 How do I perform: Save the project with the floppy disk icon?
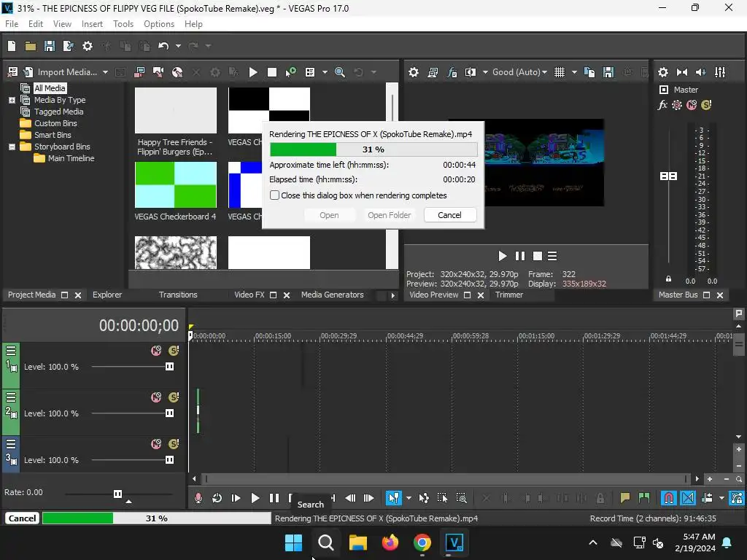(50, 46)
